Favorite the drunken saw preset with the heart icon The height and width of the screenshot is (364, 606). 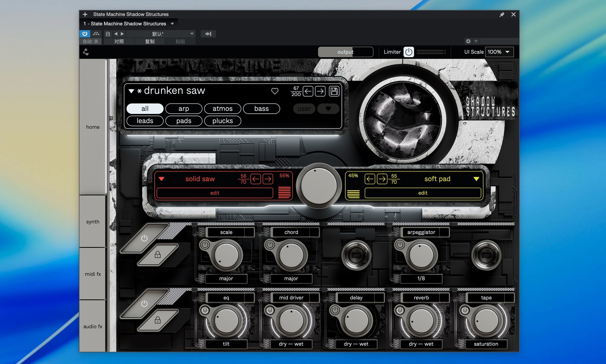[275, 91]
